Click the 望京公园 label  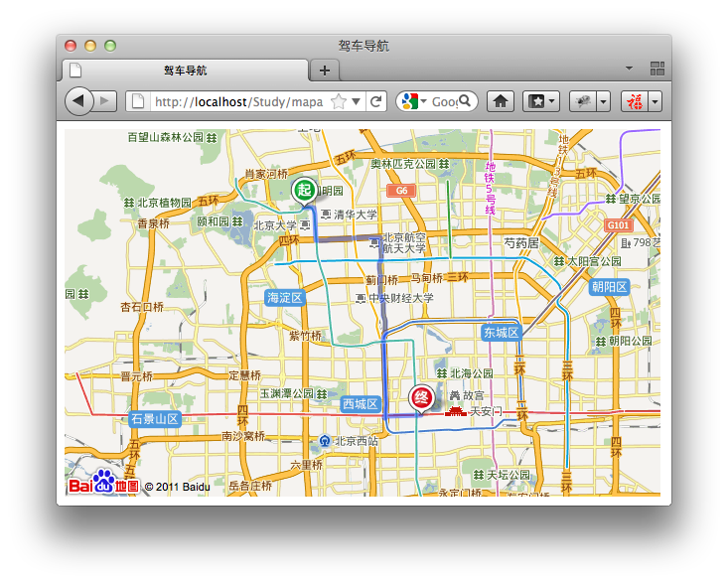(x=640, y=199)
